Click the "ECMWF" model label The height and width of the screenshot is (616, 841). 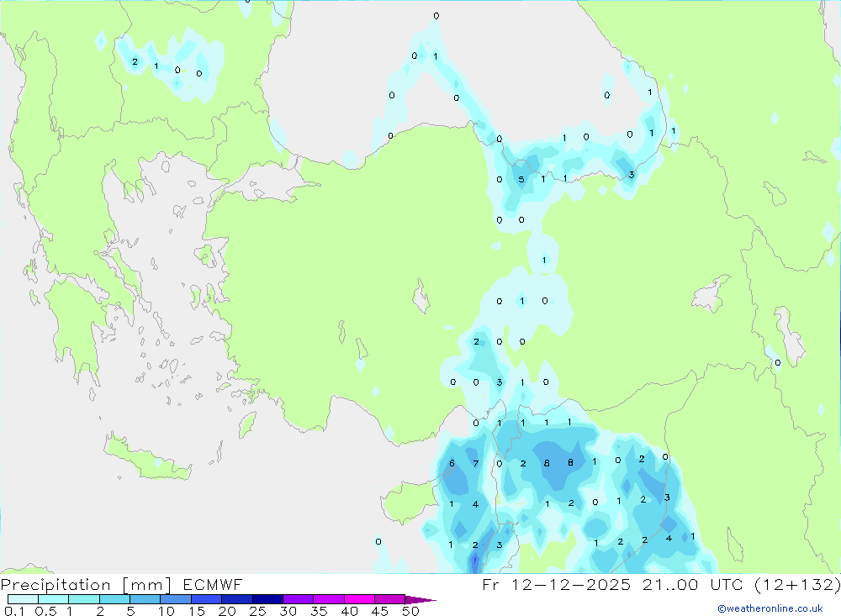(x=213, y=584)
